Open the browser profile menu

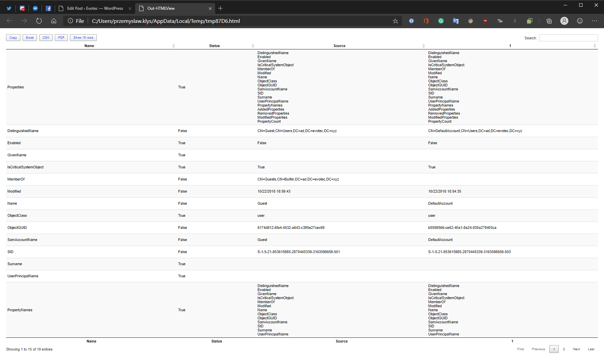[564, 21]
